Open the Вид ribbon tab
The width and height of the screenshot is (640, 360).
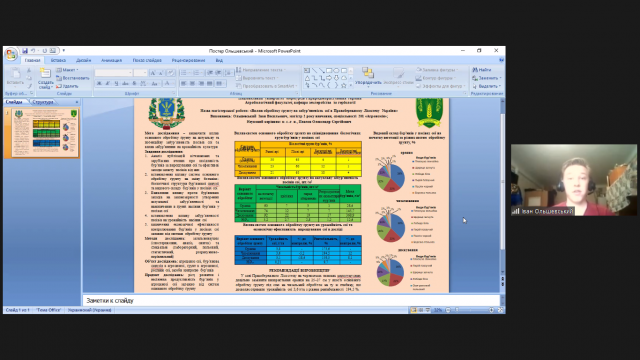(x=219, y=60)
